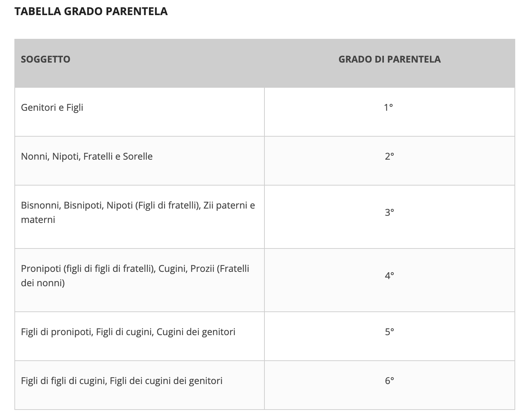The height and width of the screenshot is (420, 526).
Task: Select the Genitori e Figli cell
Action: (x=139, y=112)
